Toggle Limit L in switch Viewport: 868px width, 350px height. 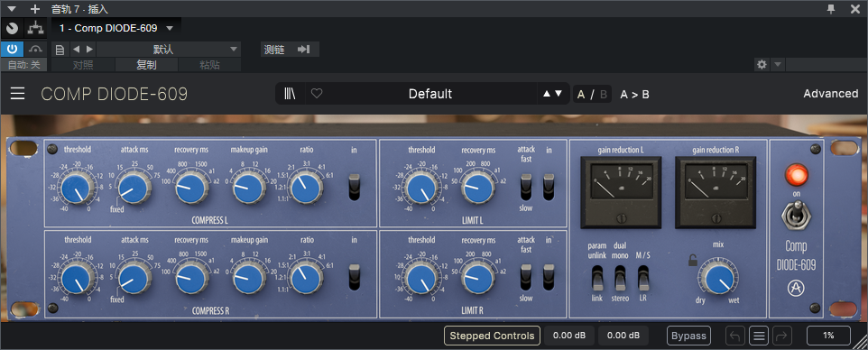549,187
